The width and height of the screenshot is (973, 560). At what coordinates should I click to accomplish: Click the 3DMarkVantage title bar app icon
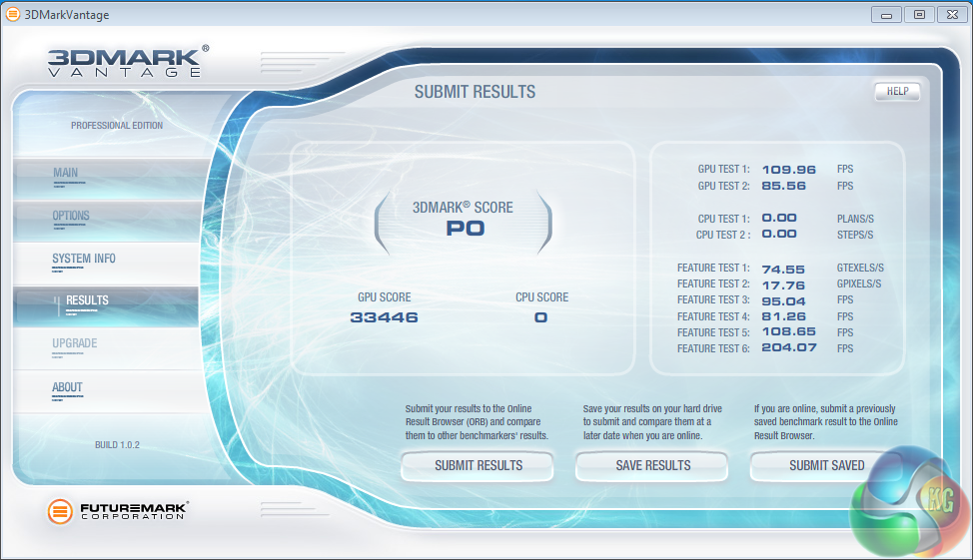tap(12, 14)
